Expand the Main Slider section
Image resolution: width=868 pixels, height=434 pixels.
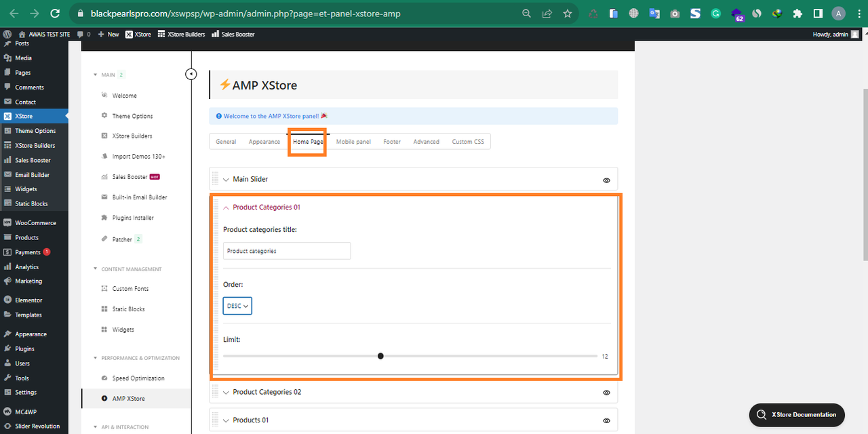pyautogui.click(x=226, y=180)
